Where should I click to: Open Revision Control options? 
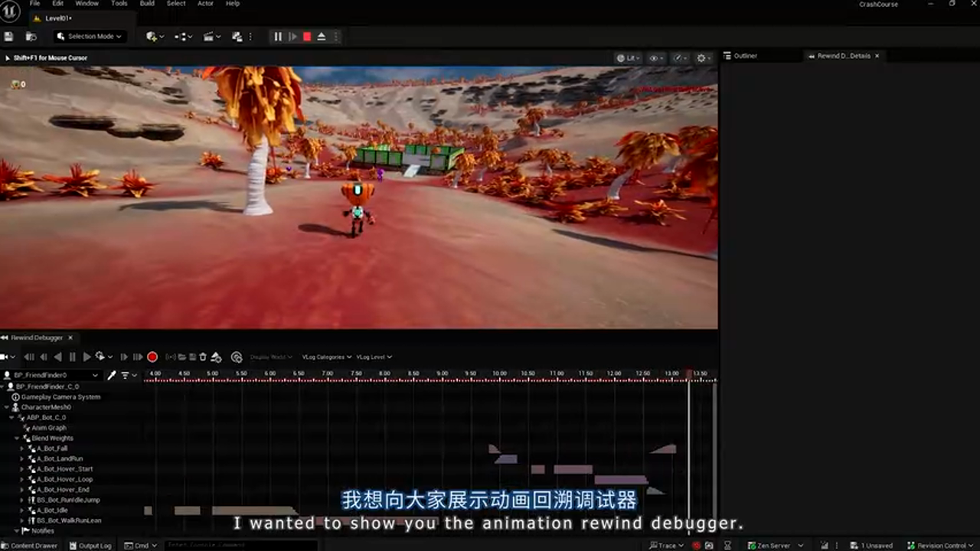click(x=940, y=545)
